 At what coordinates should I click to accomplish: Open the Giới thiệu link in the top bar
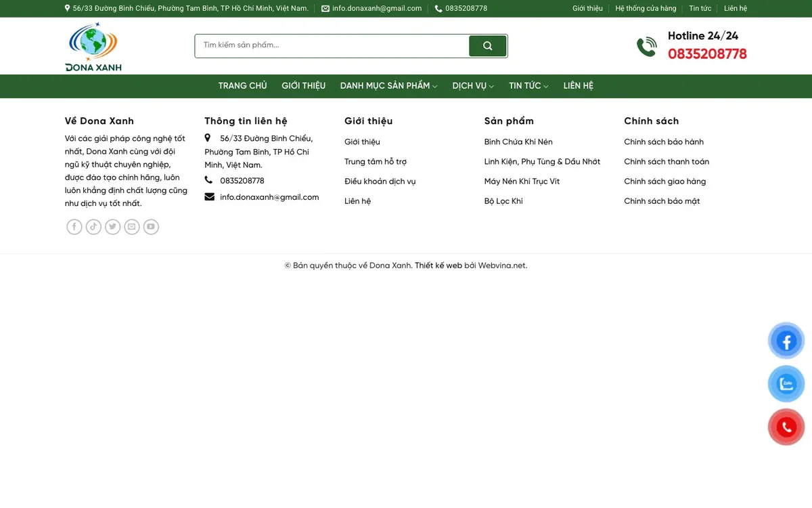click(587, 9)
